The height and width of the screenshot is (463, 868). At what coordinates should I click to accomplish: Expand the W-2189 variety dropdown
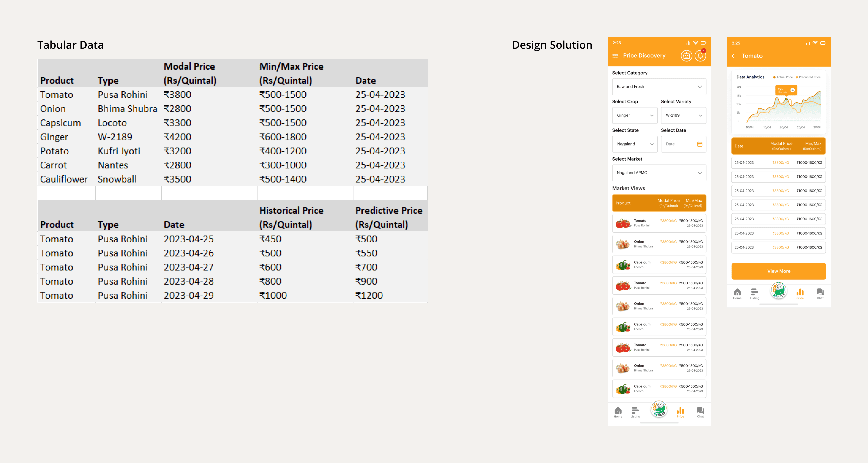click(x=683, y=115)
